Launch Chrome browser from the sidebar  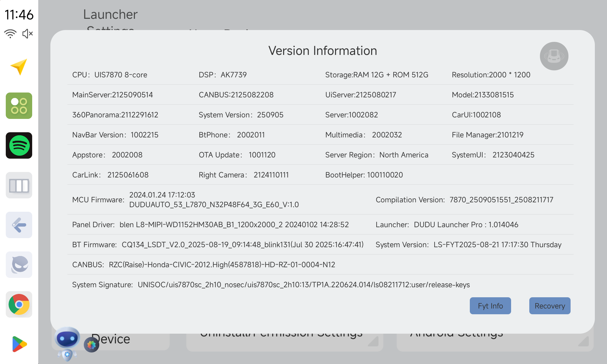click(19, 304)
